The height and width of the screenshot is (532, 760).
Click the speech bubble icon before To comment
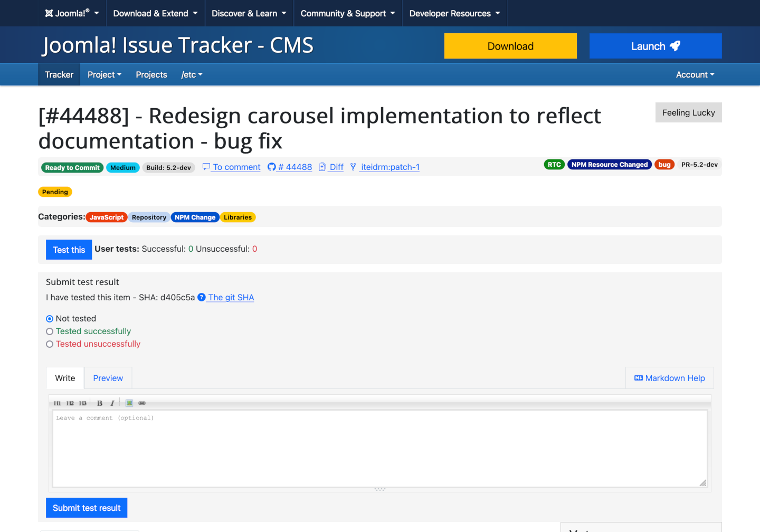[x=206, y=167]
